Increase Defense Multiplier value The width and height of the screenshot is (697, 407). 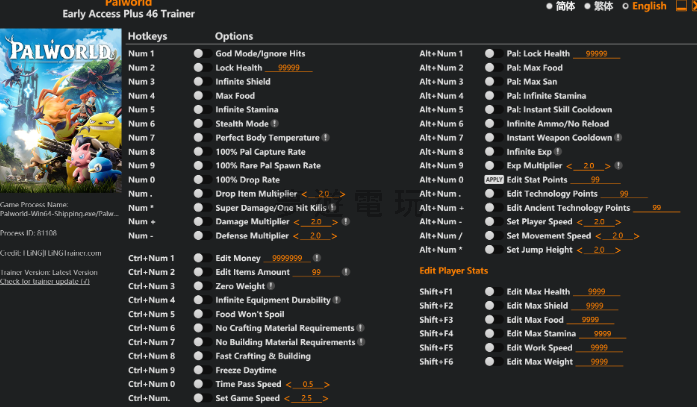click(334, 236)
